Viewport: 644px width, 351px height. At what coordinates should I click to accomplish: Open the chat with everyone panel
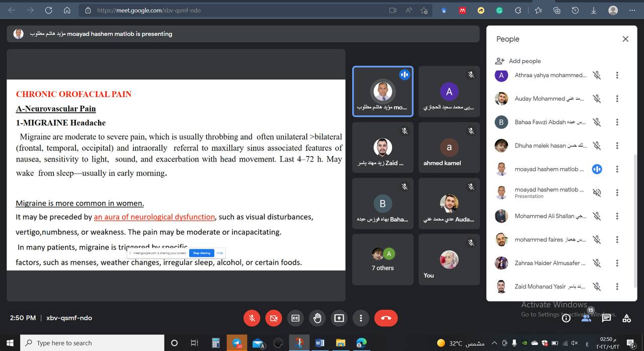coord(606,318)
